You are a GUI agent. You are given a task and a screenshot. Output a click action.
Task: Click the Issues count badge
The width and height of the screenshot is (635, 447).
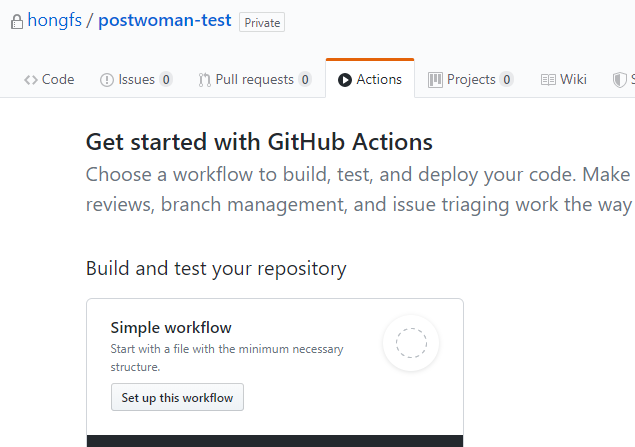point(166,79)
